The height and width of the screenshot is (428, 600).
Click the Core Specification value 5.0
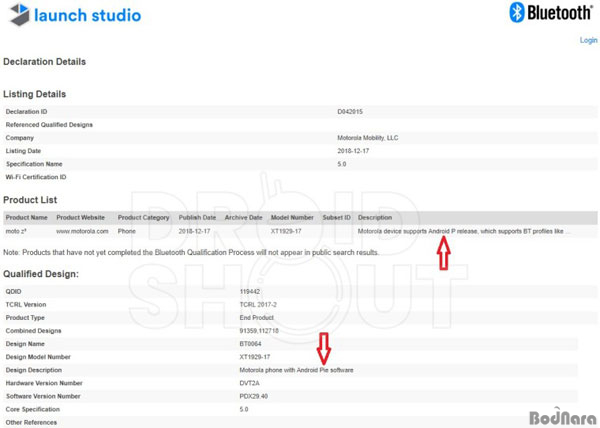pos(244,409)
